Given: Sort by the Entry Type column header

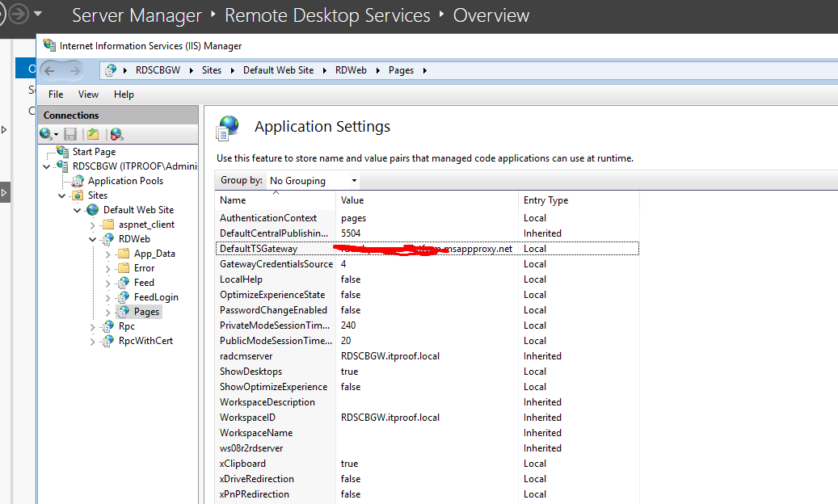Looking at the screenshot, I should [x=579, y=200].
